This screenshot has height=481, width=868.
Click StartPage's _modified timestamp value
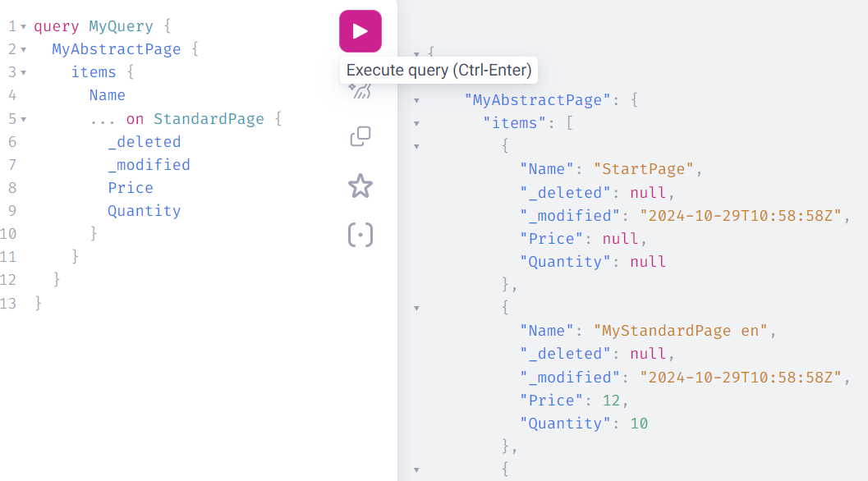tap(741, 215)
